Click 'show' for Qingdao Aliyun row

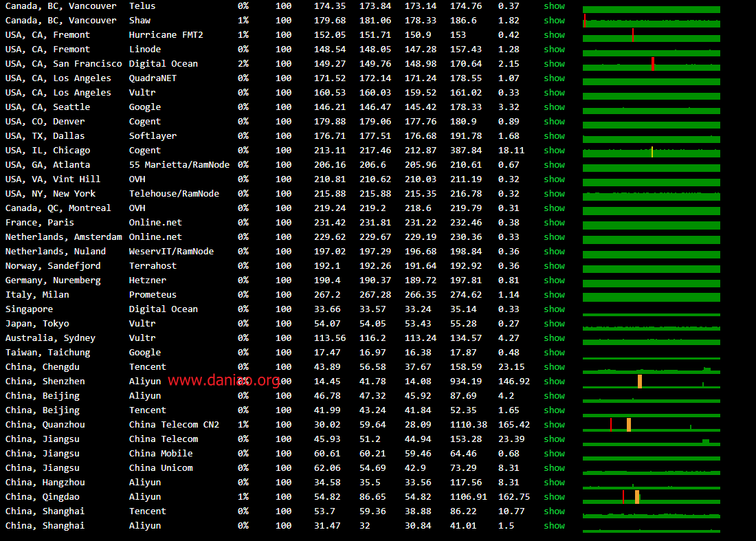pyautogui.click(x=554, y=497)
